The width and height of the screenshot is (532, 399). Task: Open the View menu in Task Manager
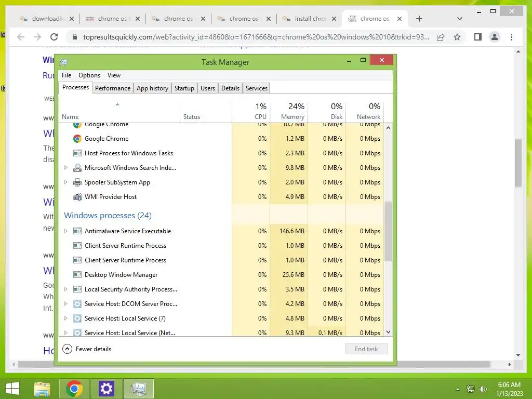(114, 75)
